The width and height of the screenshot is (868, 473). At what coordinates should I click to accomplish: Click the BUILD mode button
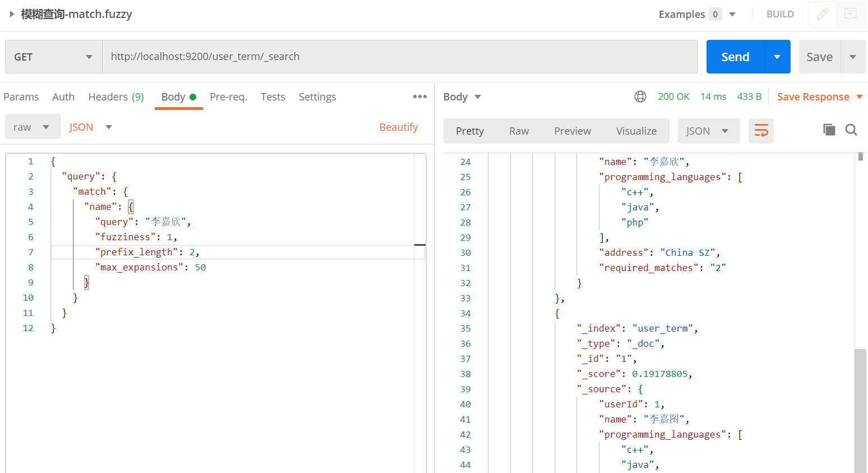point(780,14)
